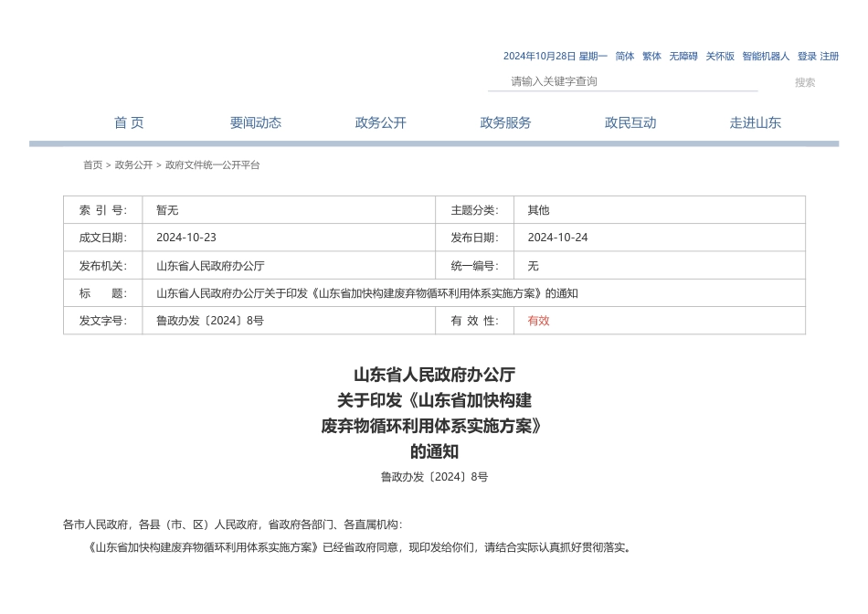
Task: Switch to 简体 simplified Chinese
Action: click(624, 56)
